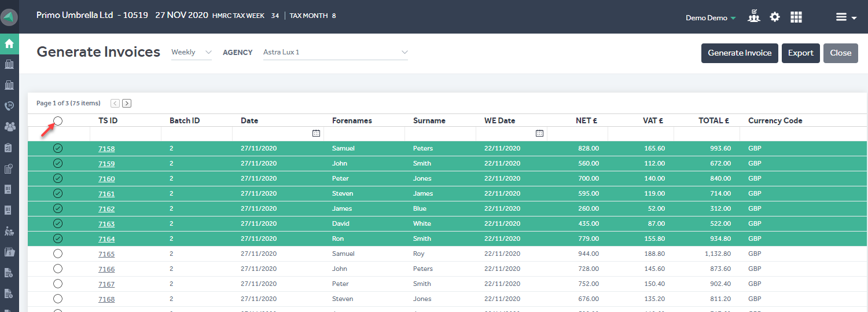Click the Close button
868x312 pixels.
(841, 53)
